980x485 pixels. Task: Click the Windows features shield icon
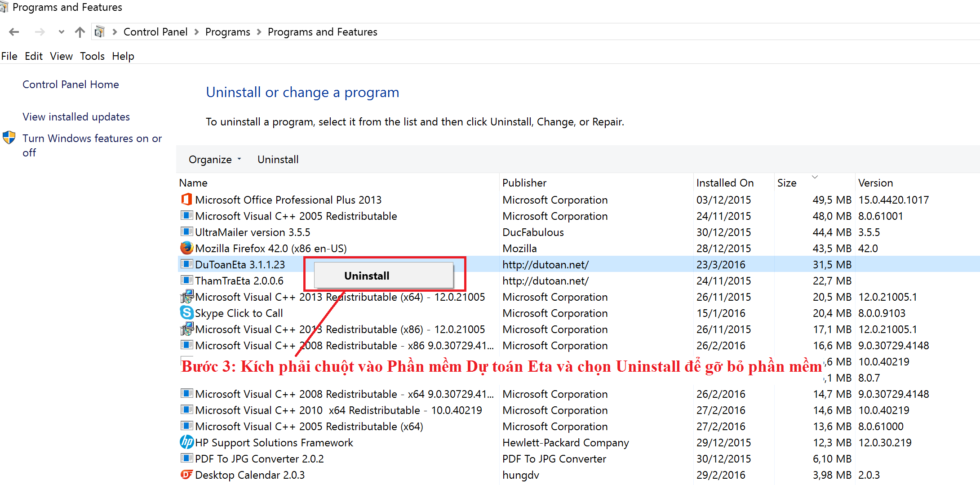click(9, 138)
